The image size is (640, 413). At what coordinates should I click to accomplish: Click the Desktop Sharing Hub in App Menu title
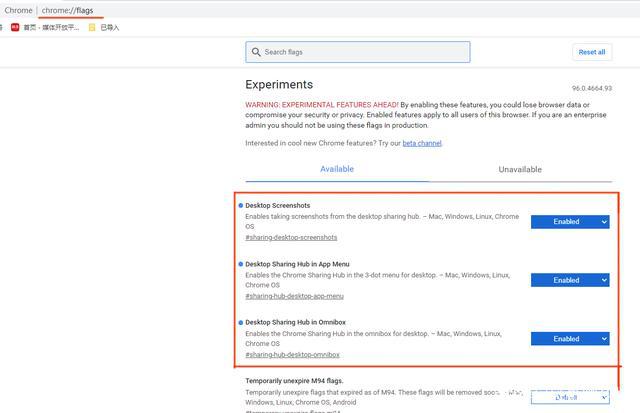coord(297,264)
